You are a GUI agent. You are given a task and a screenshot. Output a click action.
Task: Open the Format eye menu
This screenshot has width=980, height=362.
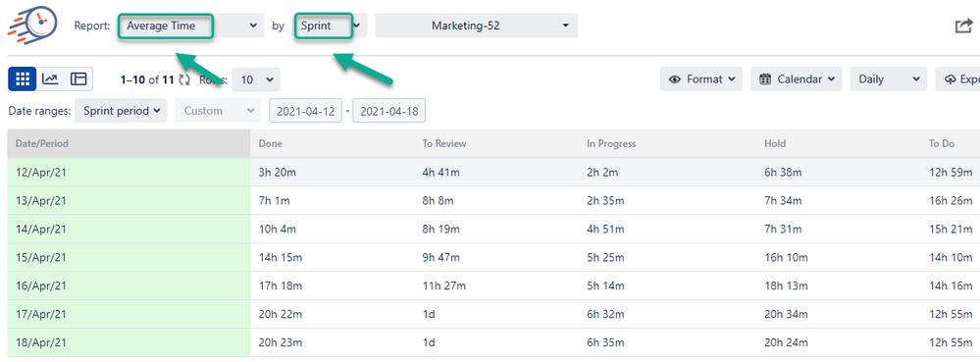coord(700,79)
